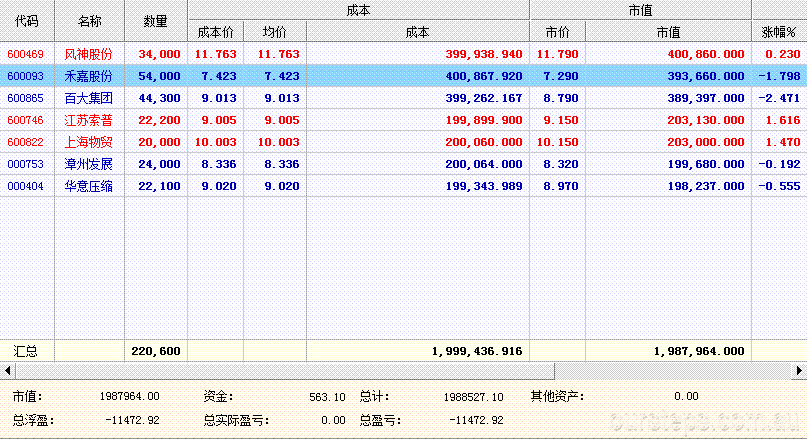Click quantity cell 44,300
807x439 pixels.
point(159,98)
